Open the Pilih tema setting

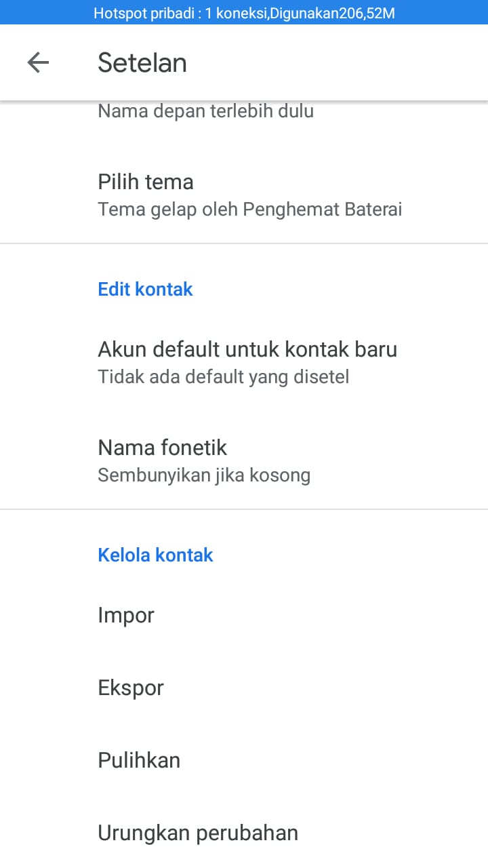pos(244,194)
